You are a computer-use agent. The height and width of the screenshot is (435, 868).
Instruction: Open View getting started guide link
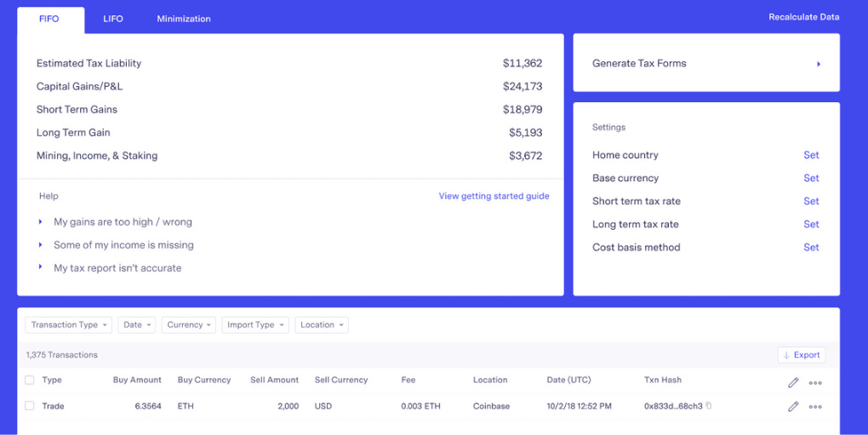coord(494,196)
